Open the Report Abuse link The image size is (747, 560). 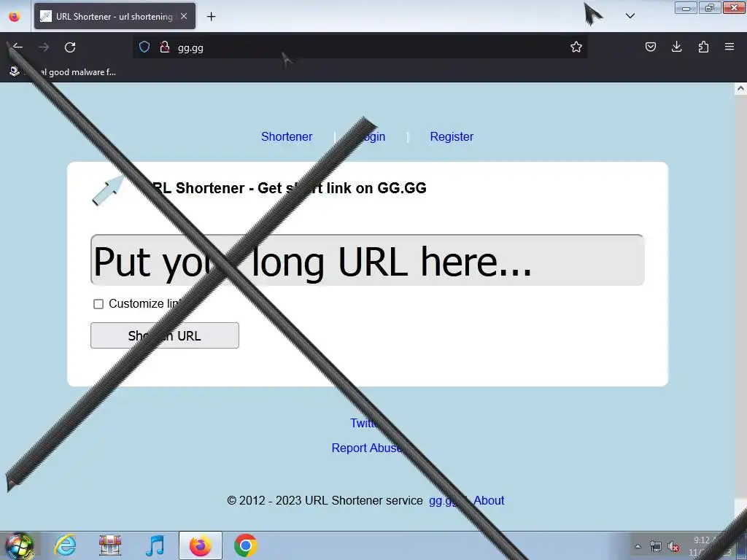tap(366, 448)
